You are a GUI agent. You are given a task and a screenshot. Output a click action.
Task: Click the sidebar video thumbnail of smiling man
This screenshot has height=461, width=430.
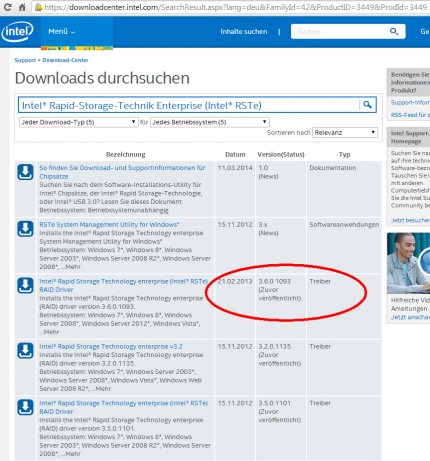coord(409,263)
